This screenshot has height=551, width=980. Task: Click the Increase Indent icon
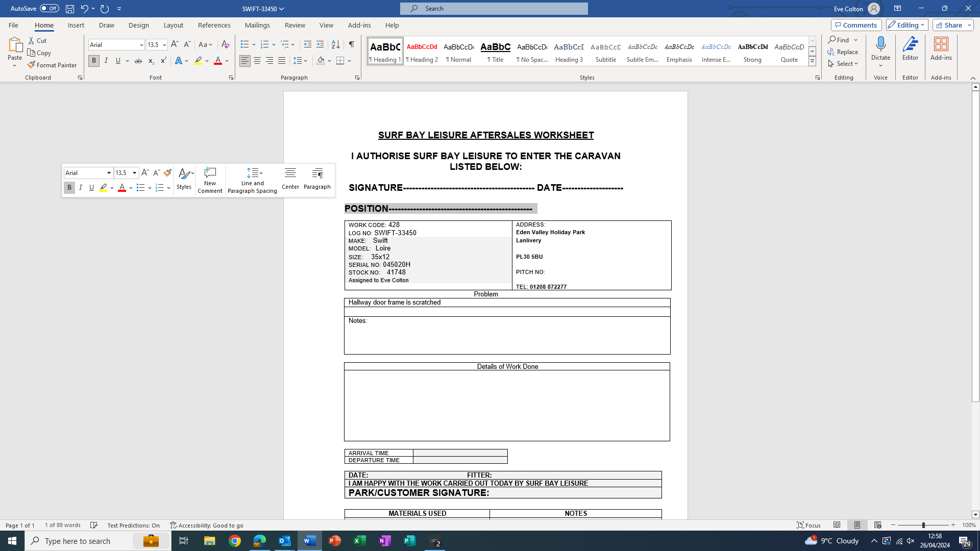pyautogui.click(x=320, y=45)
